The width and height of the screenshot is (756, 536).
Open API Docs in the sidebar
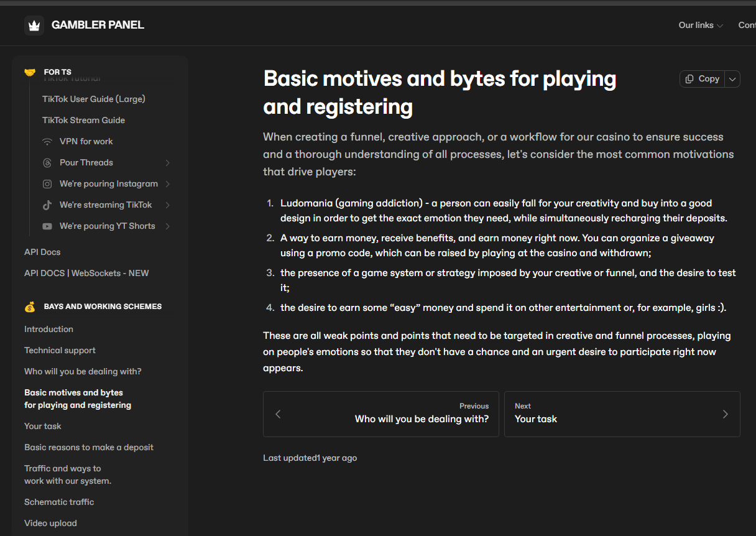pos(42,252)
